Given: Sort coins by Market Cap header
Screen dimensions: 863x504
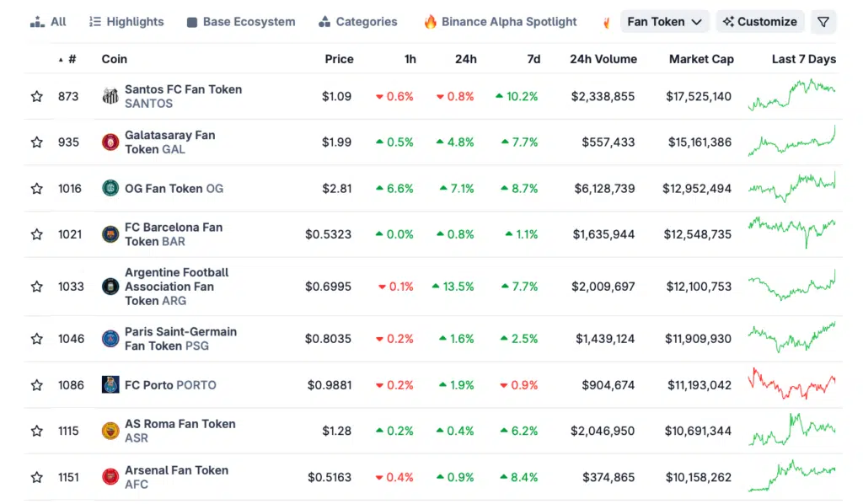Looking at the screenshot, I should coord(700,59).
